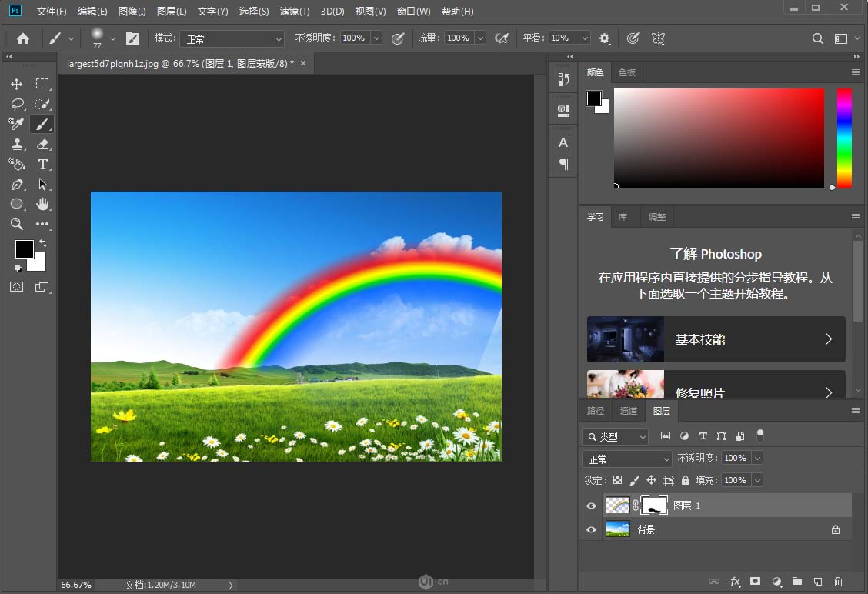The image size is (868, 594).
Task: Open the Image menu
Action: [132, 11]
